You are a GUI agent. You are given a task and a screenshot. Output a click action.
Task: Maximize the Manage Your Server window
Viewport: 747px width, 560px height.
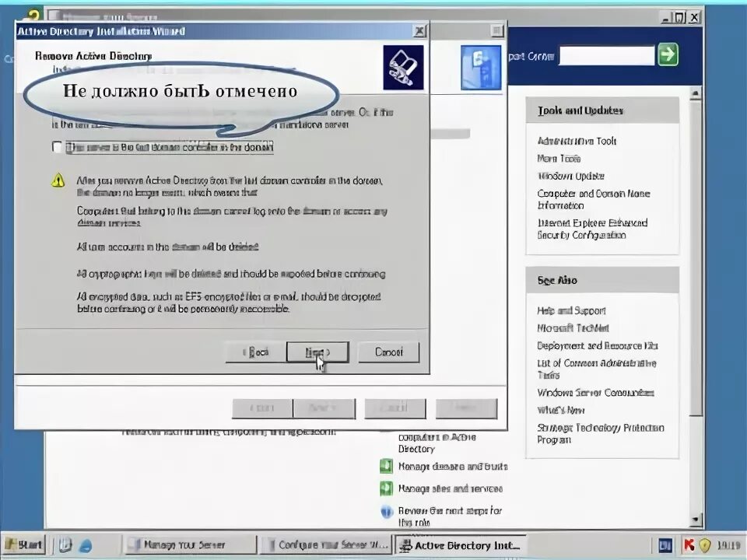click(680, 18)
